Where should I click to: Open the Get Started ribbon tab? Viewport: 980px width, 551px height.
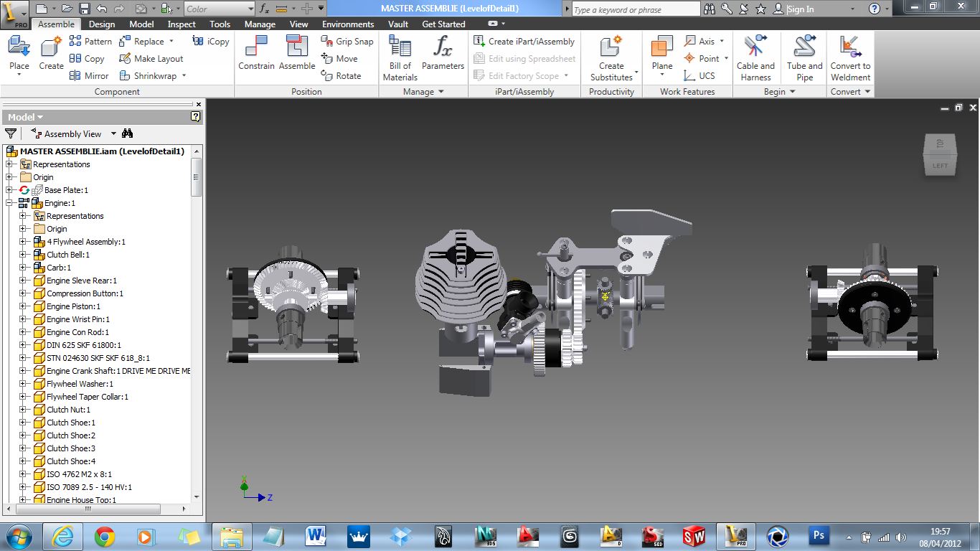coord(443,24)
